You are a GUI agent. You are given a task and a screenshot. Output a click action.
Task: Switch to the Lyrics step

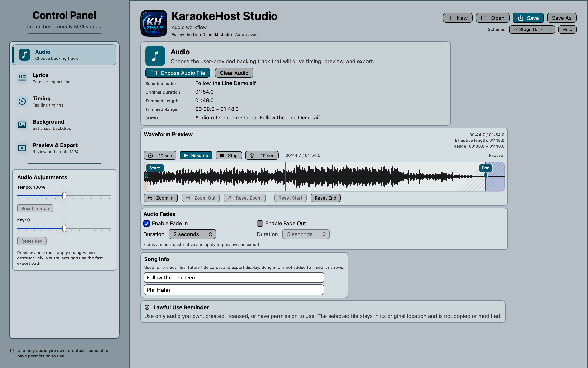point(64,78)
